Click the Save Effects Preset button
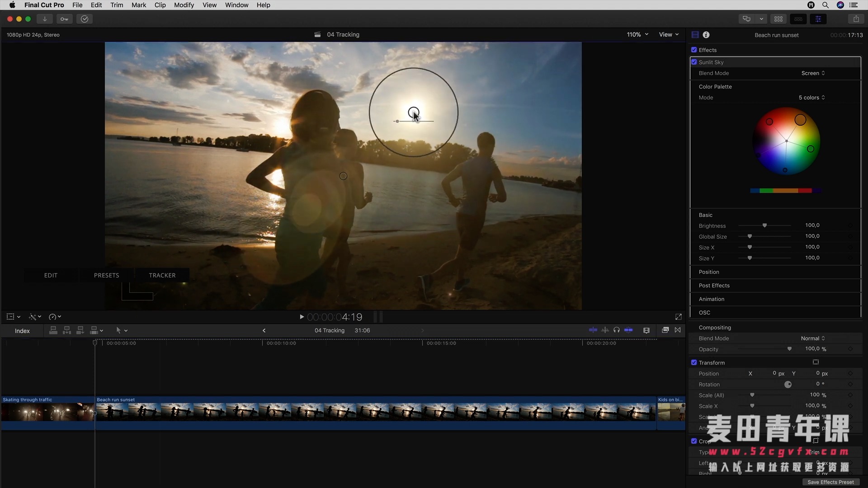 click(x=830, y=481)
